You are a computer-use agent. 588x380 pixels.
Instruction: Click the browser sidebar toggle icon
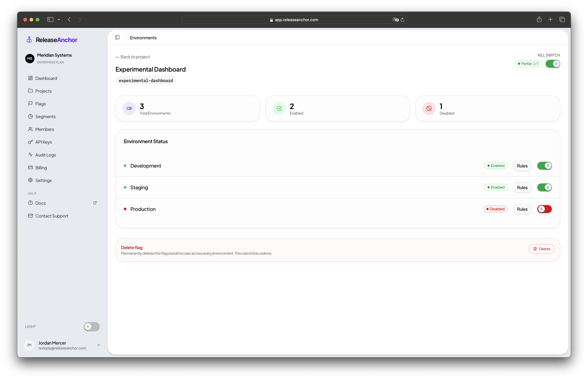tap(50, 20)
